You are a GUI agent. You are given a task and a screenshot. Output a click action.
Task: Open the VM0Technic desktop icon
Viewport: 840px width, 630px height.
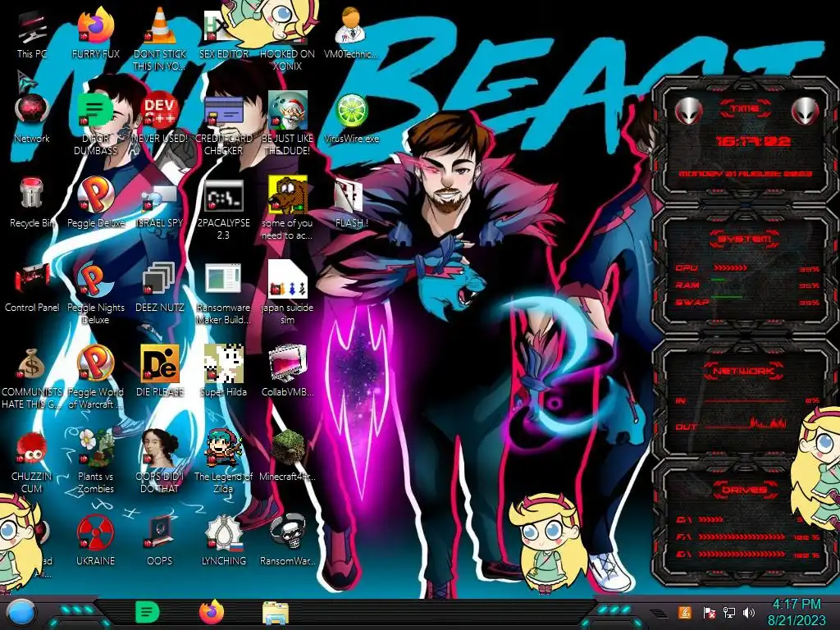point(351,33)
